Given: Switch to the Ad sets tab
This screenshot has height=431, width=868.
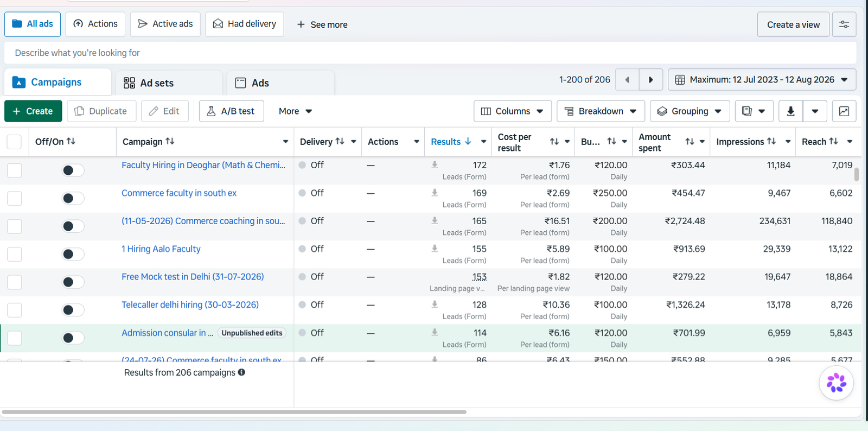Looking at the screenshot, I should (169, 83).
